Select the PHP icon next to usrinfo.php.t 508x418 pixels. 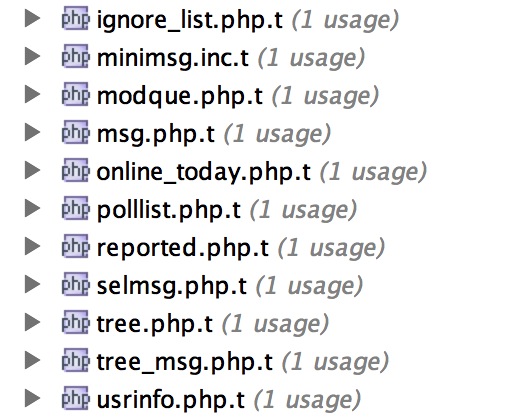[x=76, y=398]
